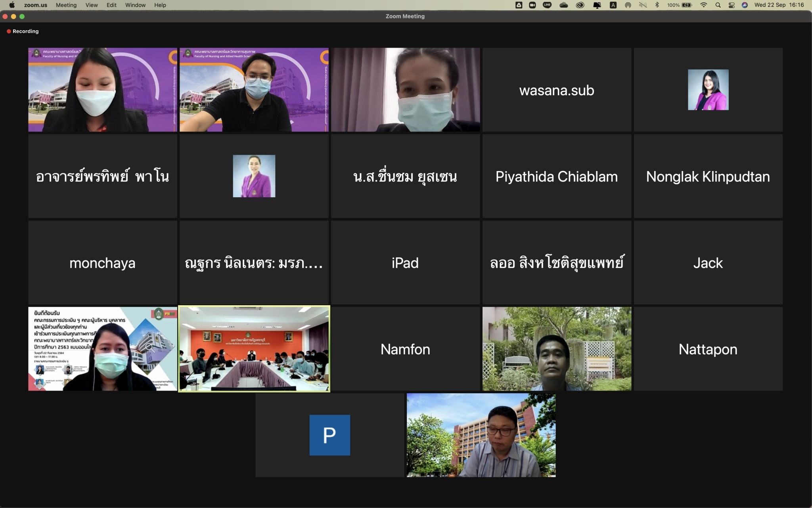The width and height of the screenshot is (812, 508).
Task: Open the Creative Cloud status icon
Action: [580, 5]
